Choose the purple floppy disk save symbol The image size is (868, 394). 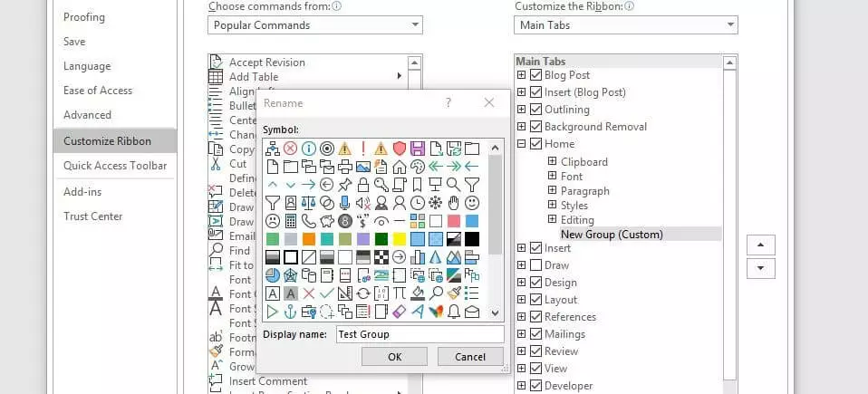418,149
